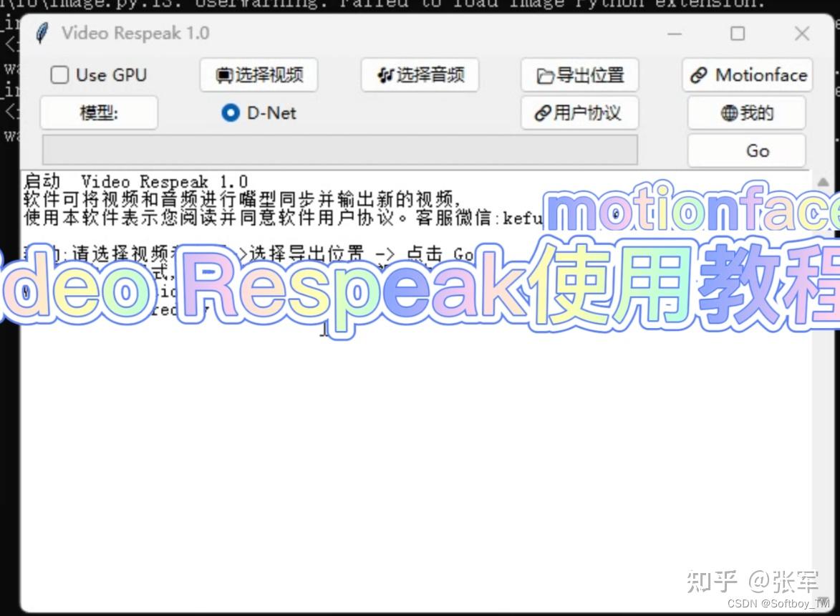Image resolution: width=840 pixels, height=616 pixels.
Task: Click the 选择音频 button
Action: coord(420,75)
